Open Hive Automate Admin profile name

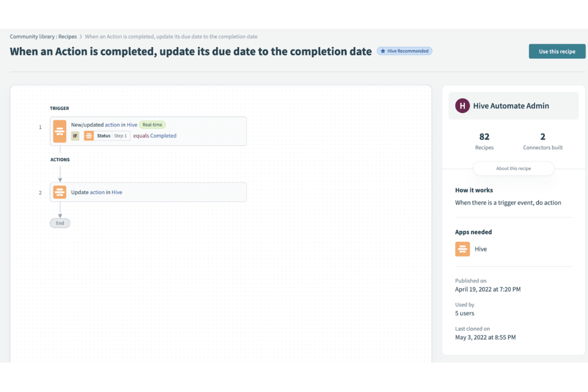click(511, 106)
